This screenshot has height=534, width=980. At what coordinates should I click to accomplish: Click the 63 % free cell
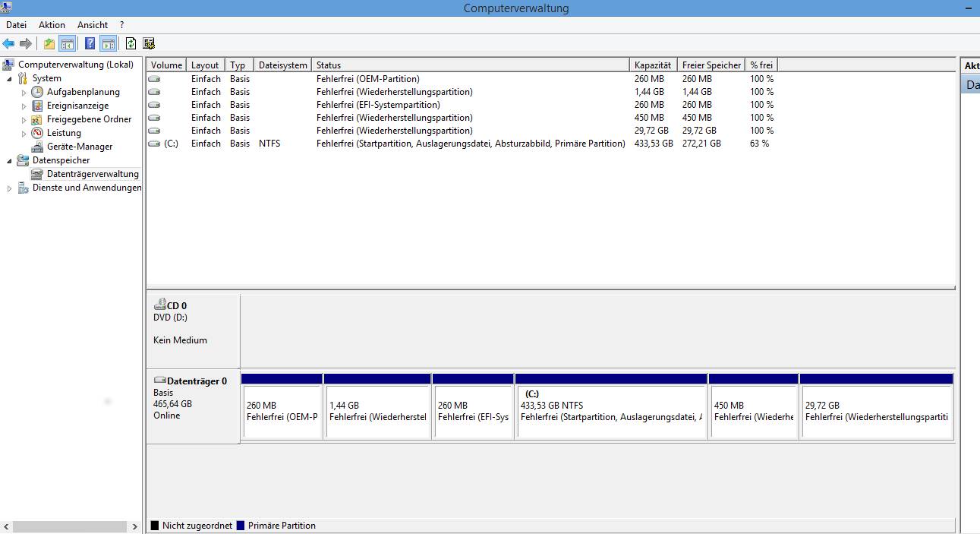(x=760, y=144)
